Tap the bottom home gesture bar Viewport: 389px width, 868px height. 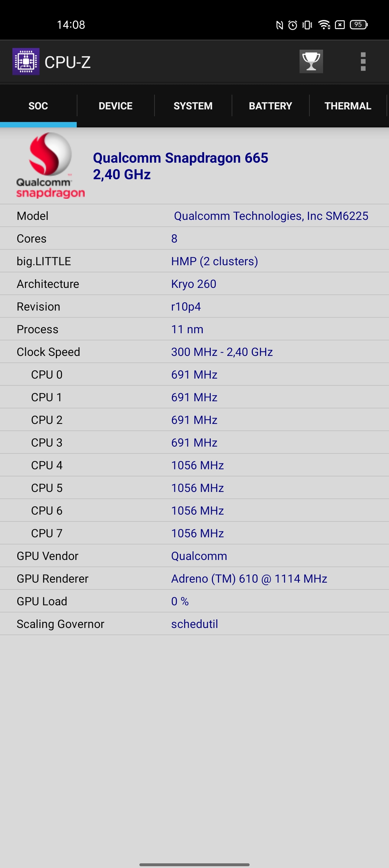(194, 864)
